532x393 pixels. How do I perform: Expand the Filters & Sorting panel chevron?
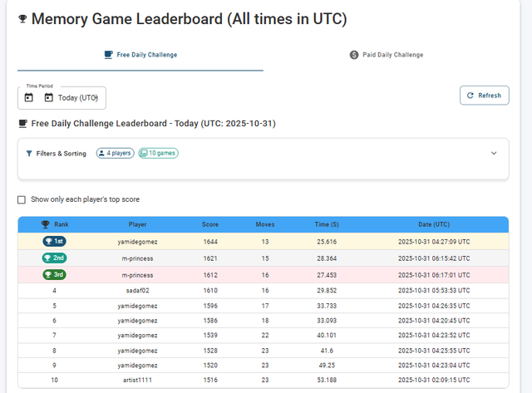[x=494, y=153]
